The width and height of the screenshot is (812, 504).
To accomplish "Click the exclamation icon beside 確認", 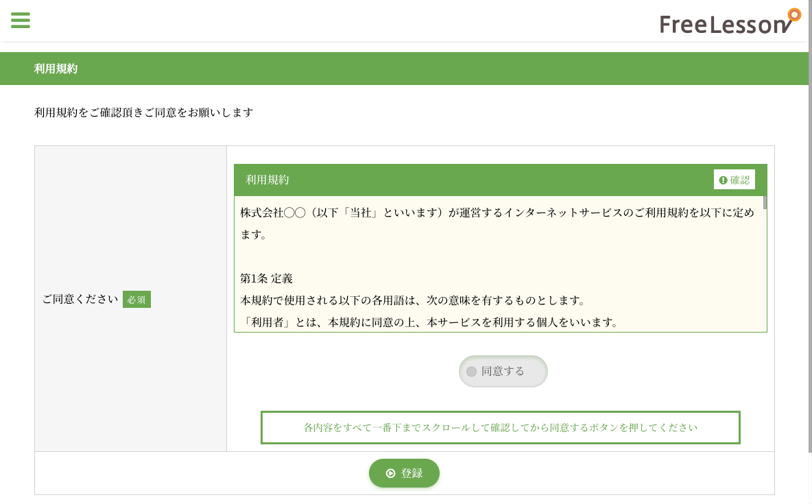I will [x=723, y=180].
